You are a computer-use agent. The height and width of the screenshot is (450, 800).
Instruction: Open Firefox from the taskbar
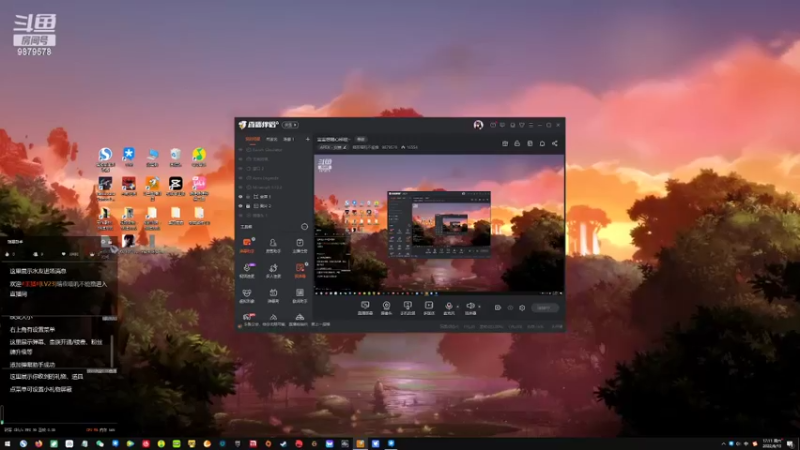[38, 444]
